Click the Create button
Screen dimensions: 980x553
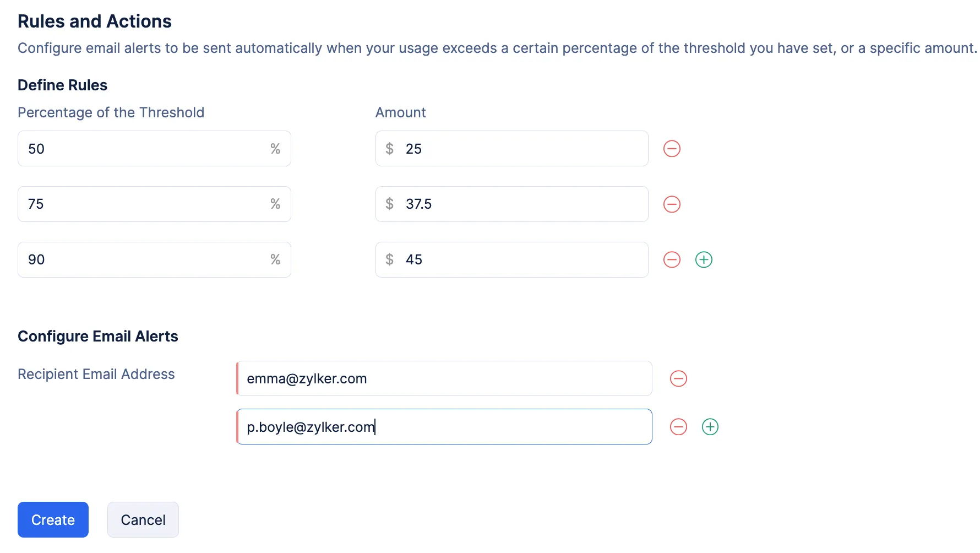coord(53,519)
